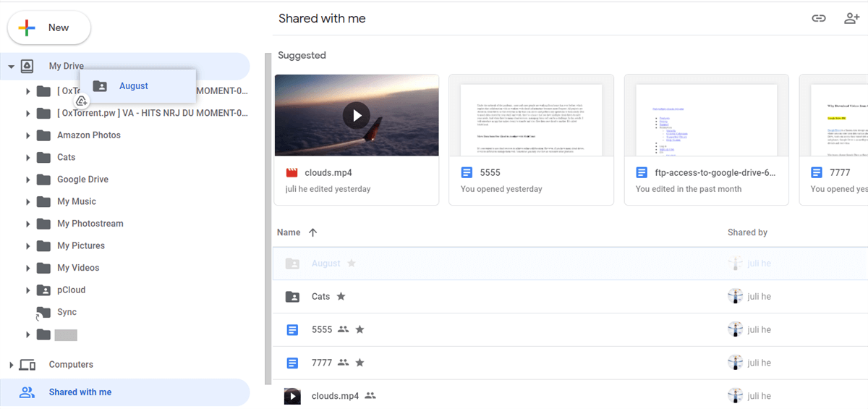Open the Computers section
This screenshot has width=868, height=409.
coord(71,365)
